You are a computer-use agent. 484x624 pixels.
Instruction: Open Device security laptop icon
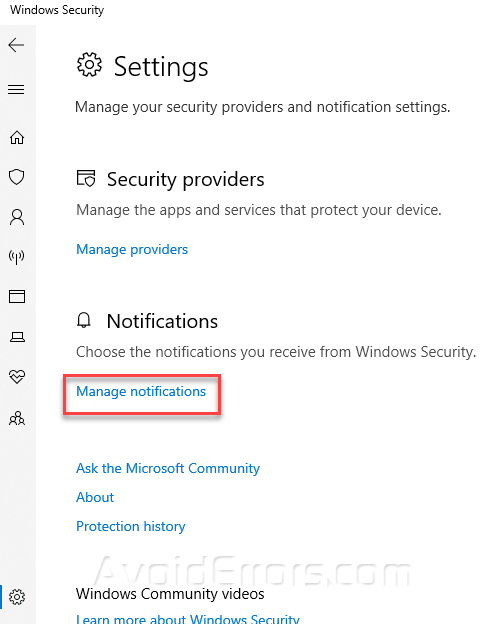[17, 337]
